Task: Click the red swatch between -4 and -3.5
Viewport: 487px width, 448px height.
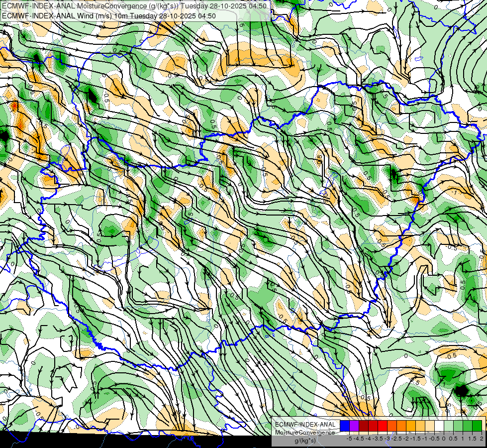Action: 373,426
